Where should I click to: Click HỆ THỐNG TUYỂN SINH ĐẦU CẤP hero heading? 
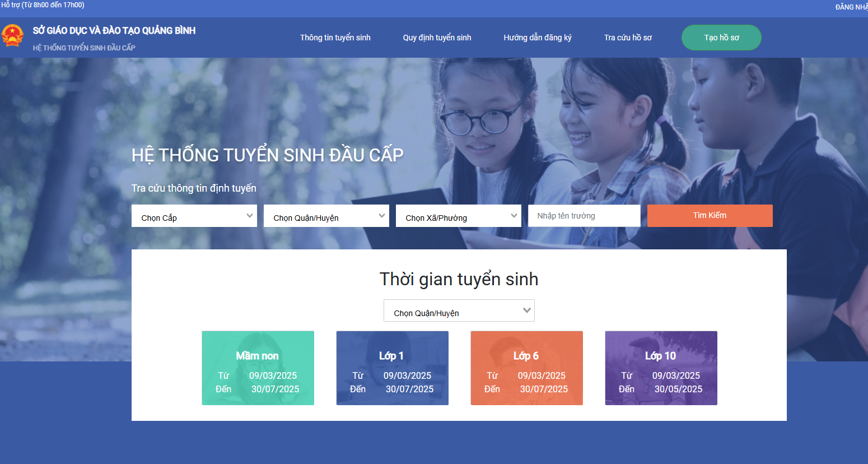pos(268,155)
